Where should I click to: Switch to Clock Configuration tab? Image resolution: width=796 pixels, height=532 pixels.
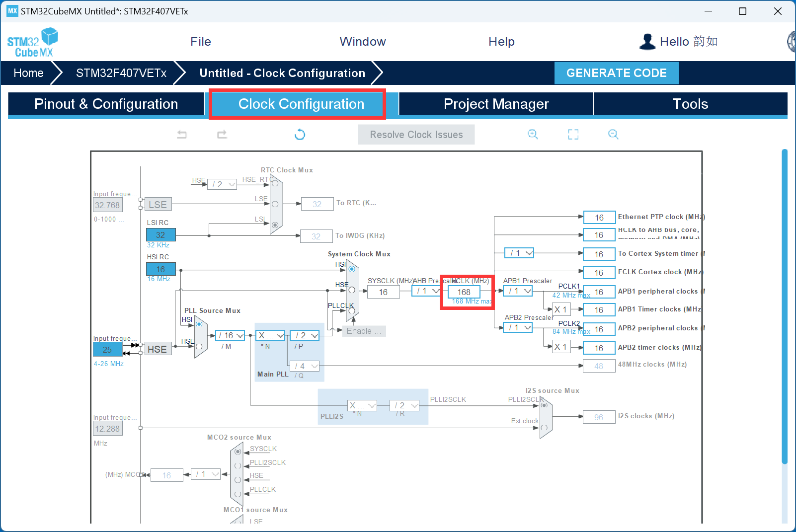click(301, 104)
